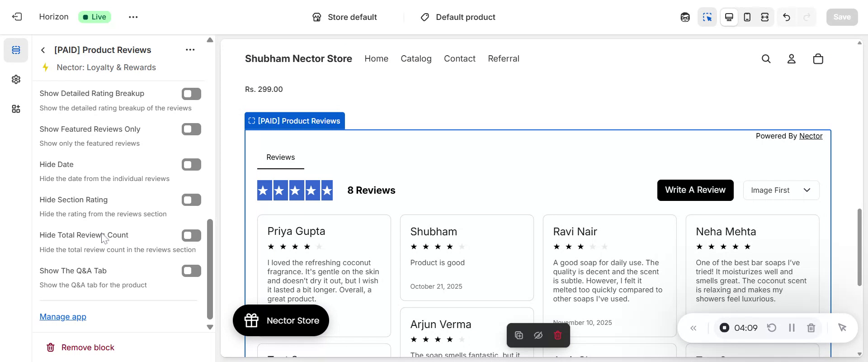868x362 pixels.
Task: Click the Write A Review button
Action: (x=695, y=190)
